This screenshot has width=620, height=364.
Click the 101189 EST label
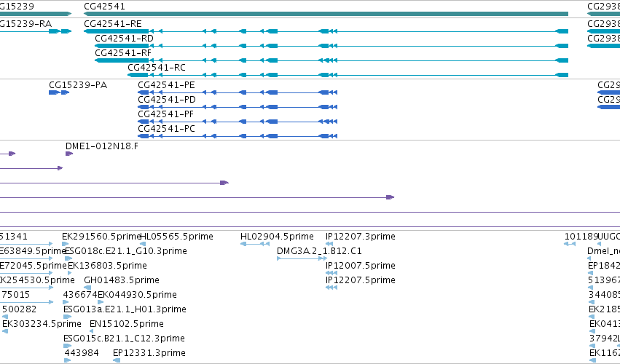click(x=581, y=237)
